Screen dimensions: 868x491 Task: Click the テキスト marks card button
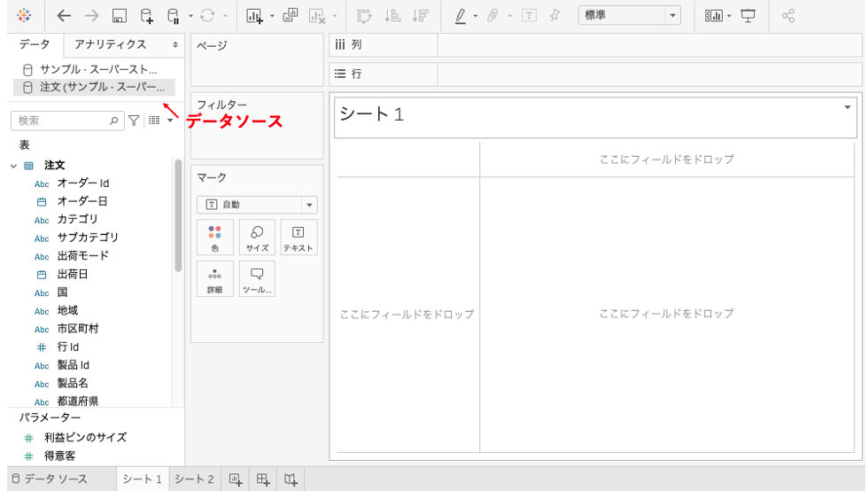pos(298,238)
